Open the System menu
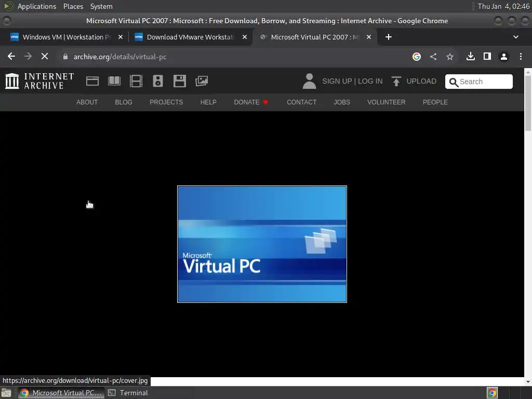This screenshot has width=532, height=399. point(101,6)
